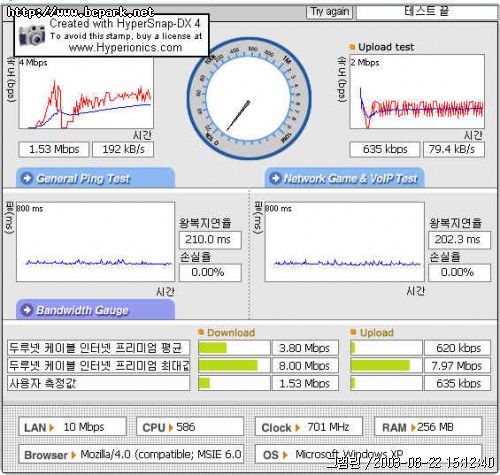
Task: Click the download test speed graph
Action: tap(86, 92)
